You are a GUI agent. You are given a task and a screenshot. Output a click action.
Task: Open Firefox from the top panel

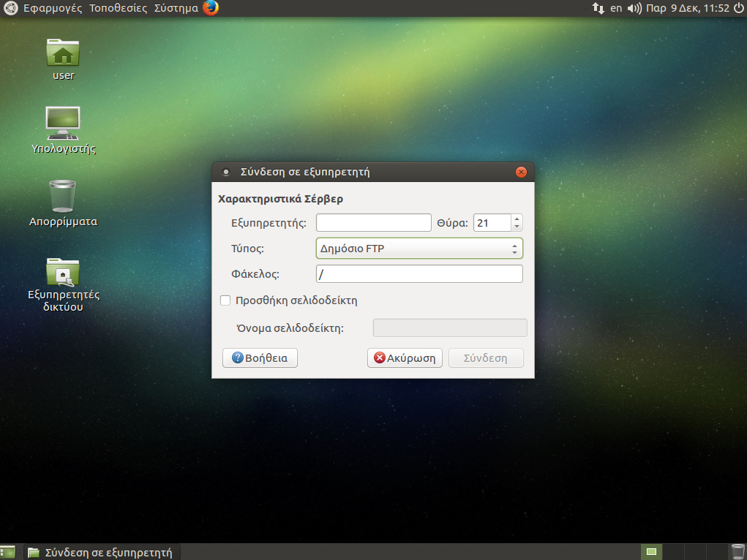[x=211, y=9]
